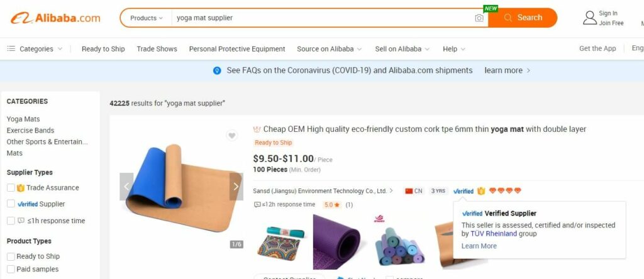Open Personal Protective Equipment menu item
The width and height of the screenshot is (644, 279).
click(237, 49)
